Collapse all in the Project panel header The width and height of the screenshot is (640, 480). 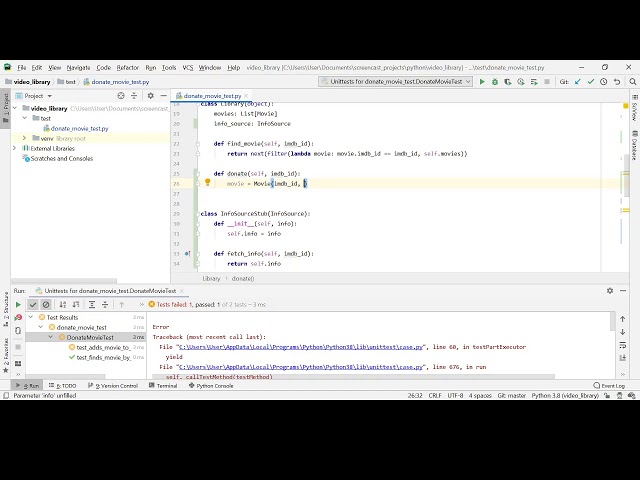(134, 96)
